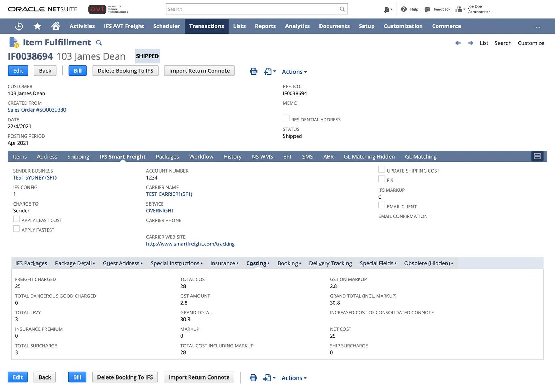Tick the FIS checkbox
This screenshot has height=392, width=555.
pos(382,179)
